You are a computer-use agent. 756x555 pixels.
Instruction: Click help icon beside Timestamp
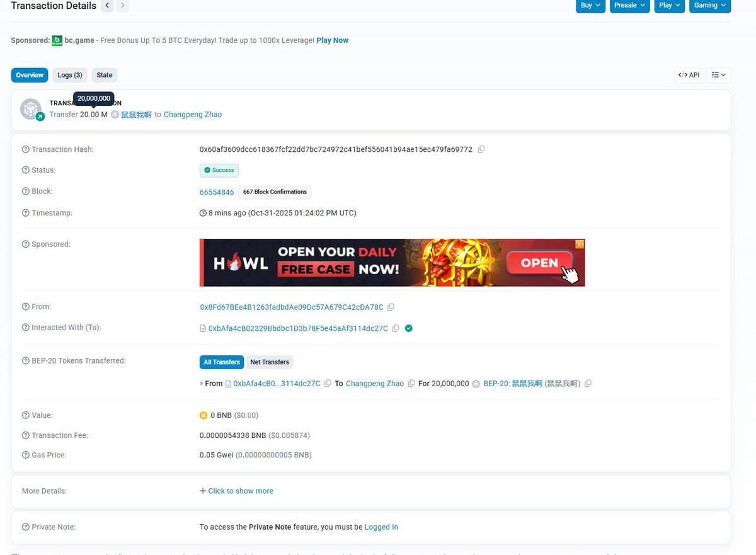(26, 214)
